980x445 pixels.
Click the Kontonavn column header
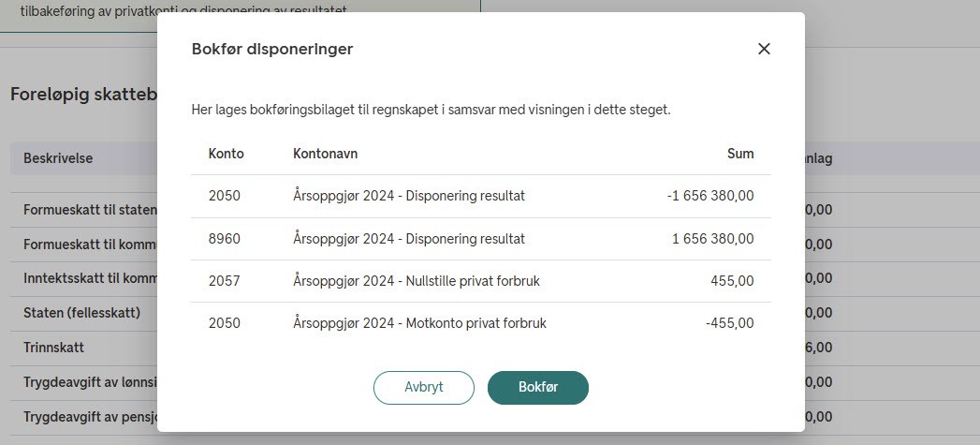325,154
